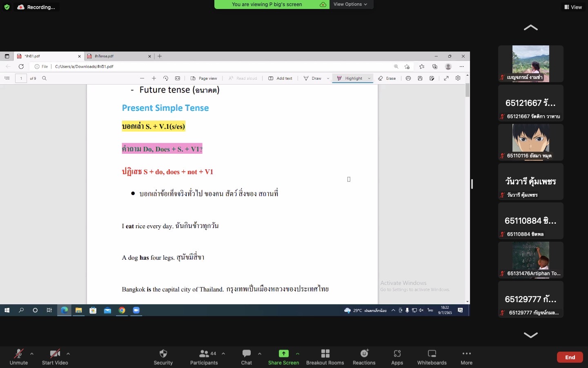The image size is (588, 368).
Task: Print the PDF document
Action: [408, 78]
